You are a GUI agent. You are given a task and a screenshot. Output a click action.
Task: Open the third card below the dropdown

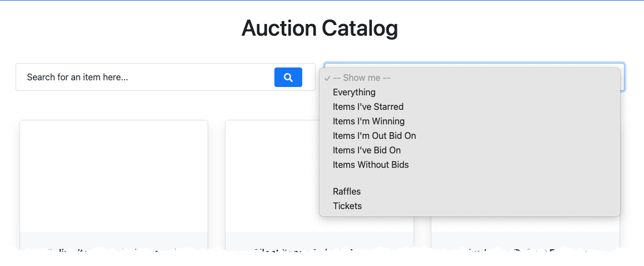point(525,224)
